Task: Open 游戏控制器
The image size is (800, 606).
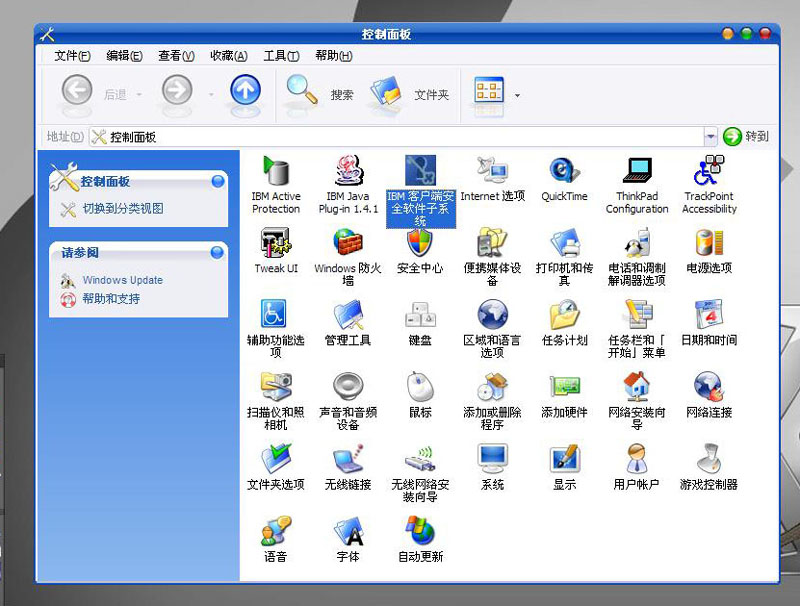Action: coord(709,467)
